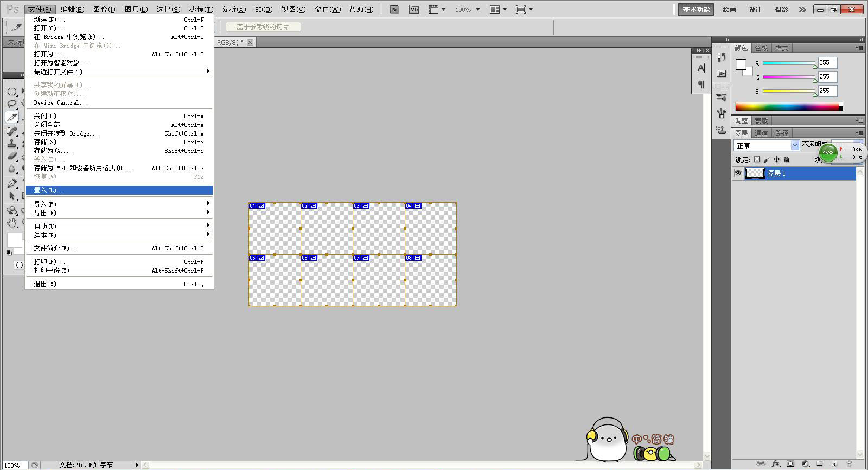The width and height of the screenshot is (868, 470).
Task: Select the Pen tool in toolbox
Action: [12, 183]
